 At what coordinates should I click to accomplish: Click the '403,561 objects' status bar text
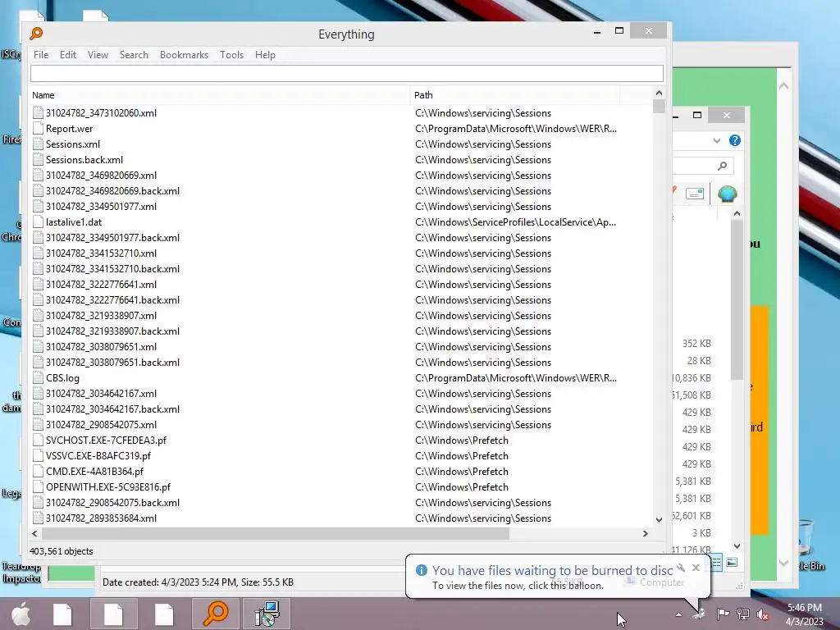pos(61,551)
